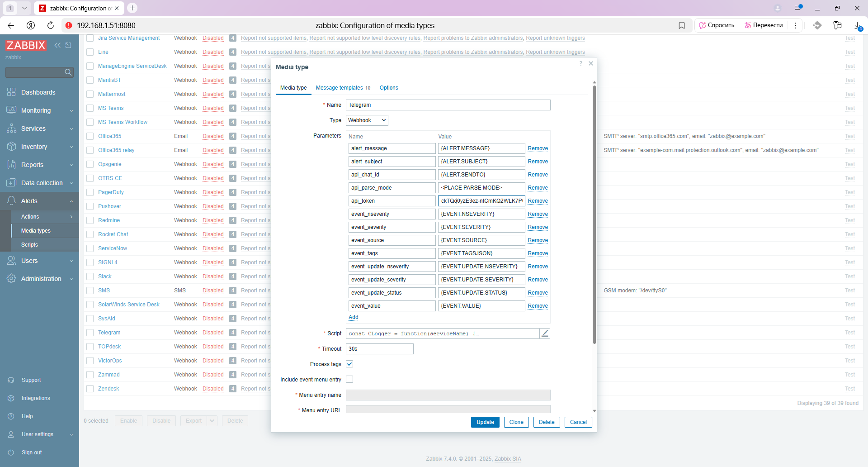Image resolution: width=868 pixels, height=467 pixels.
Task: Expand the Services menu chevron
Action: [x=71, y=129]
